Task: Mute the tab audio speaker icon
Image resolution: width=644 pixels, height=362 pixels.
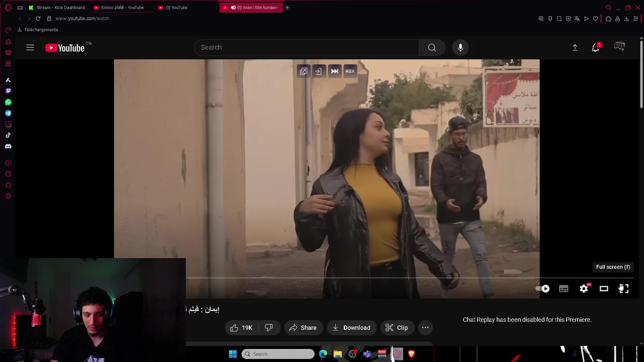Action: tap(233, 8)
